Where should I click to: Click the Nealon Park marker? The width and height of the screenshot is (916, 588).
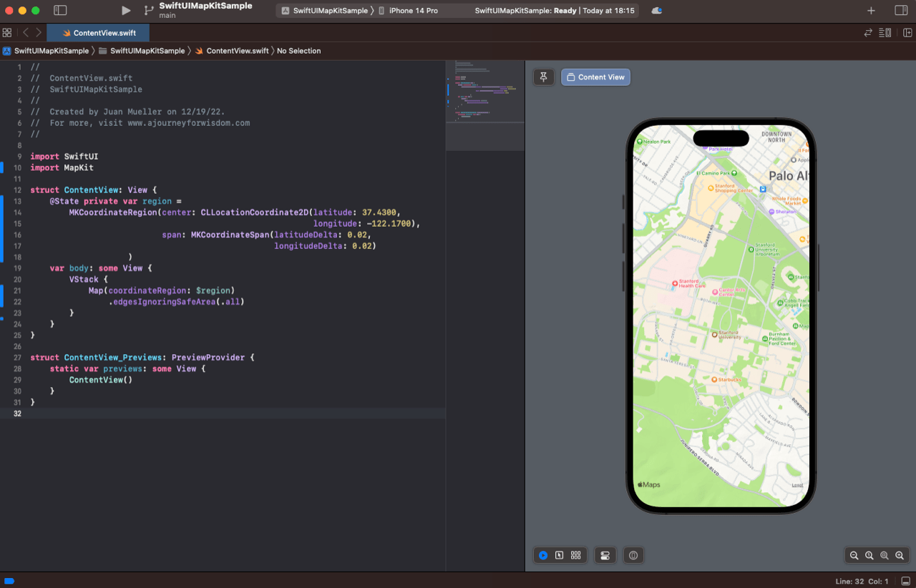(x=655, y=142)
